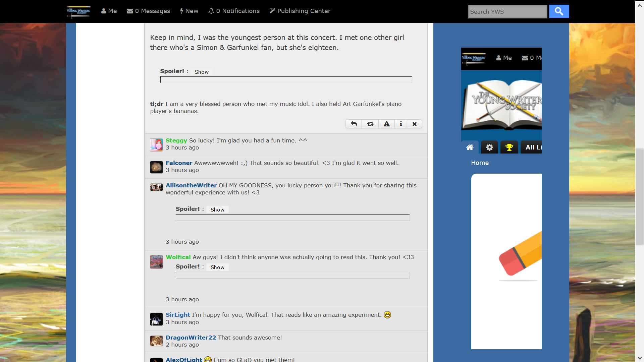
Task: Click '2 hours ago' under DragonWriter22's comment
Action: click(x=182, y=345)
